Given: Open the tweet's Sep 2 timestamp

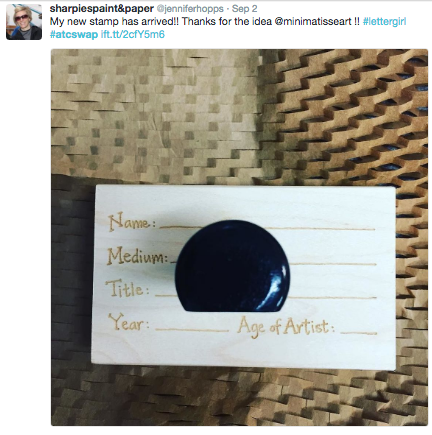Looking at the screenshot, I should point(245,9).
